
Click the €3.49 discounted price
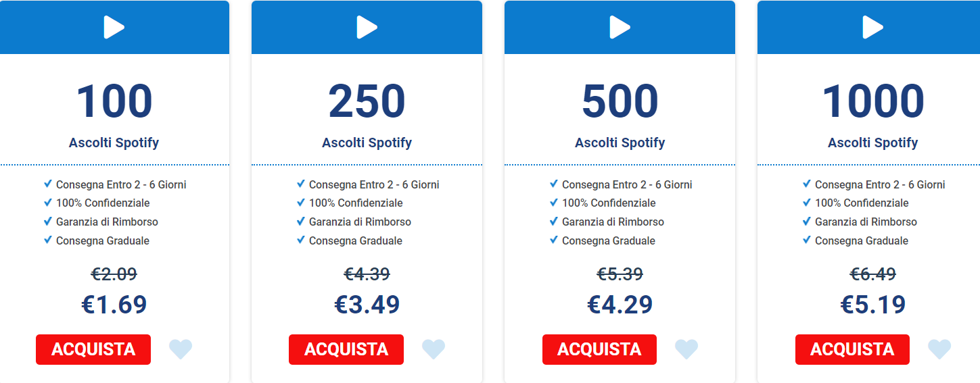coord(367,305)
